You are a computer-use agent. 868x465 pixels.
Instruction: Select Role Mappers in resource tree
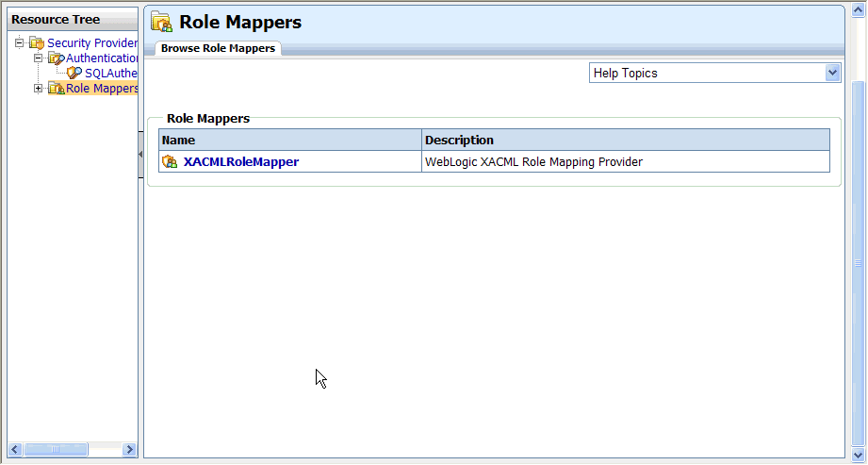tap(102, 88)
